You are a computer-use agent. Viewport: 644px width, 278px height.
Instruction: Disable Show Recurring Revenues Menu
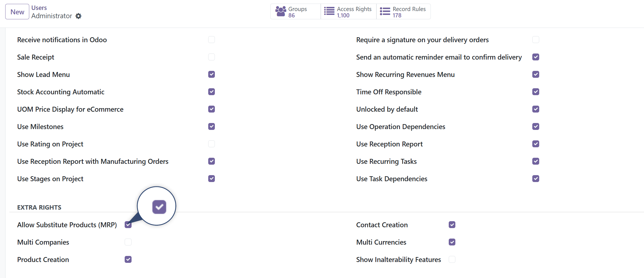(535, 74)
